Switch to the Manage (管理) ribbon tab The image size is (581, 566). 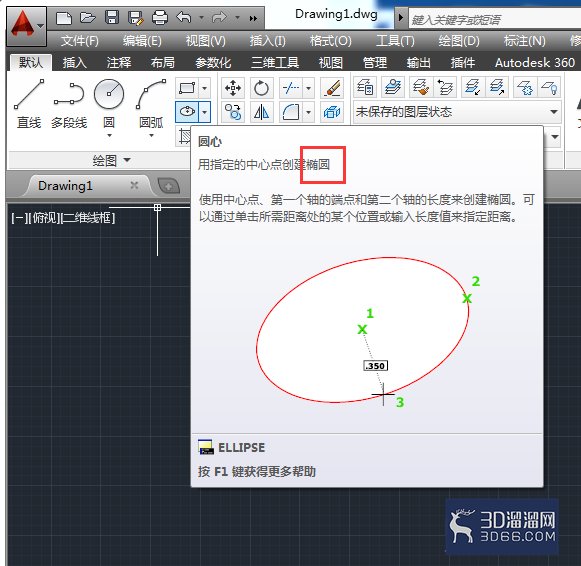click(375, 63)
